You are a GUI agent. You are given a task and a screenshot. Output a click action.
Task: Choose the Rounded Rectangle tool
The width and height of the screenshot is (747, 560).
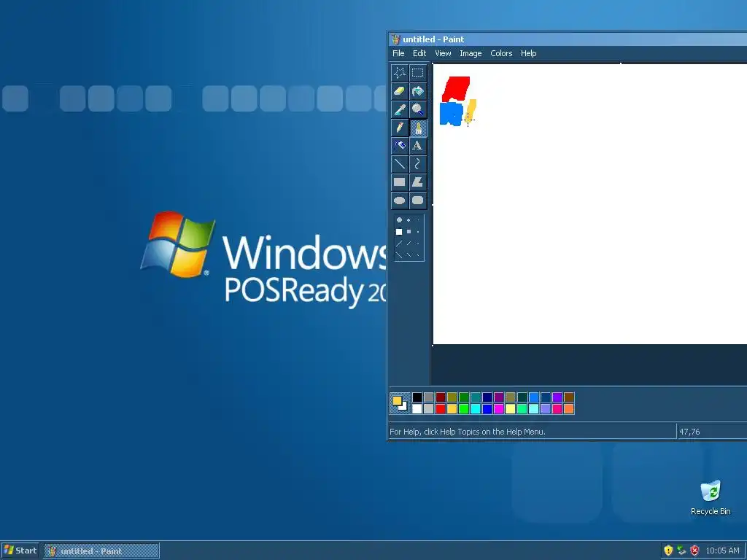point(417,201)
